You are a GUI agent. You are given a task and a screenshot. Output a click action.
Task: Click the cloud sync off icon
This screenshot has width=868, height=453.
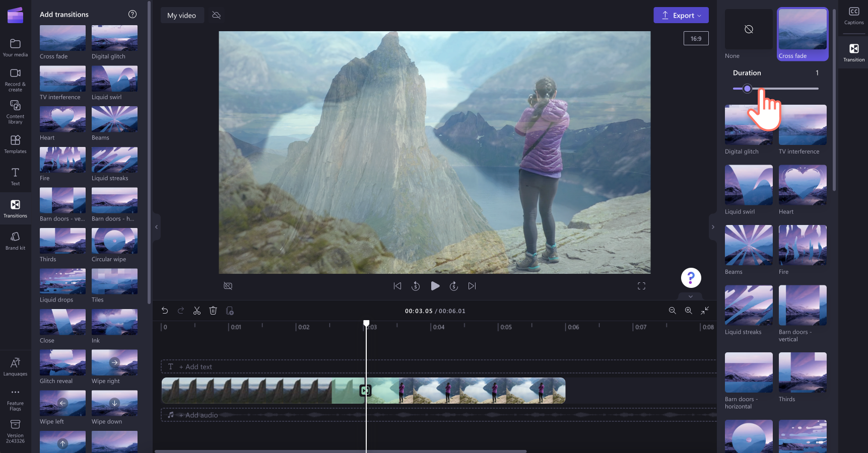pyautogui.click(x=217, y=15)
